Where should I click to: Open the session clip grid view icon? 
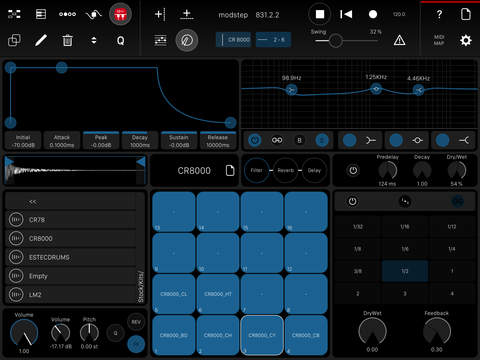click(x=14, y=14)
